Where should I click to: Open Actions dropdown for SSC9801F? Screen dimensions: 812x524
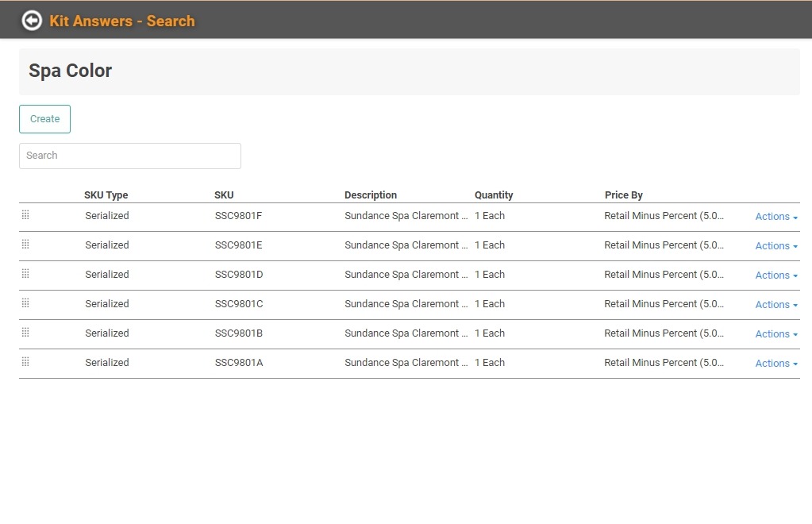pos(775,217)
